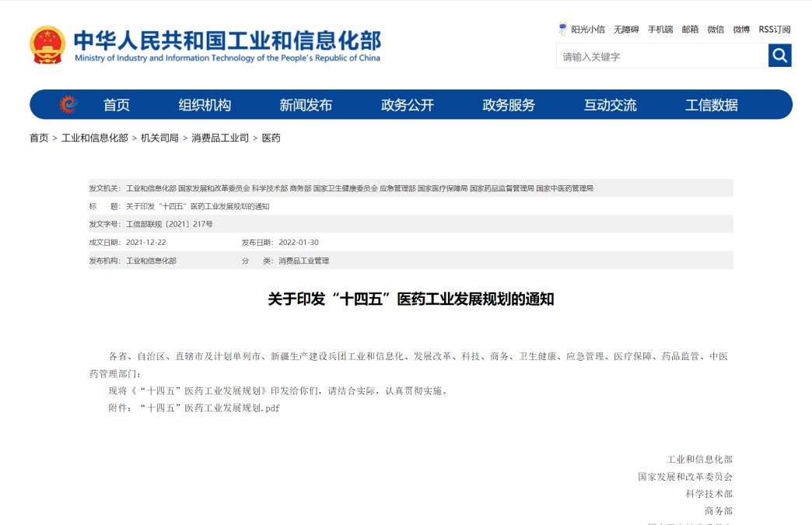The width and height of the screenshot is (812, 525).
Task: Click 无障碍 accessibility link
Action: 625,30
